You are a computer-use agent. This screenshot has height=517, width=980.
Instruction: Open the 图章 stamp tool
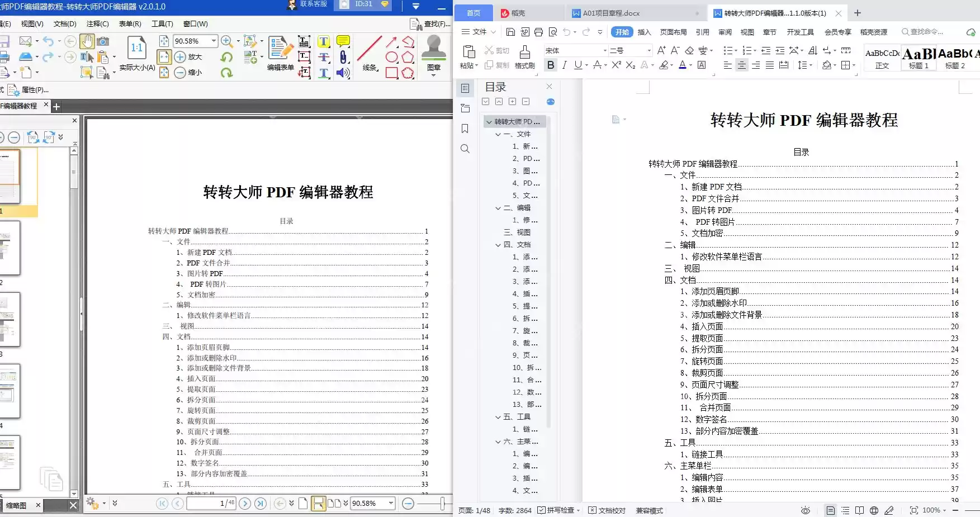pyautogui.click(x=433, y=53)
